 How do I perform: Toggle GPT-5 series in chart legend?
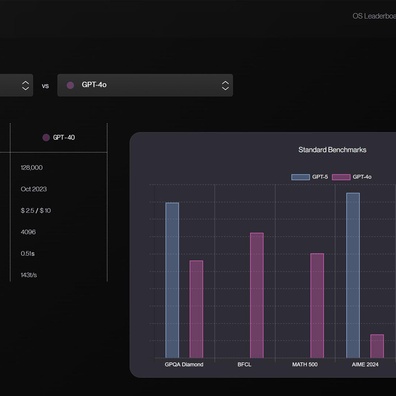pos(310,177)
